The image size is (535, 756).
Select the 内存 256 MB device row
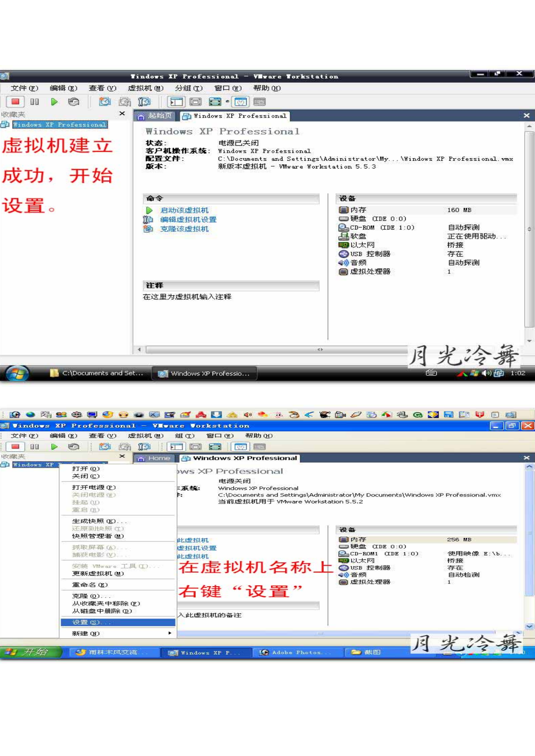click(x=427, y=539)
